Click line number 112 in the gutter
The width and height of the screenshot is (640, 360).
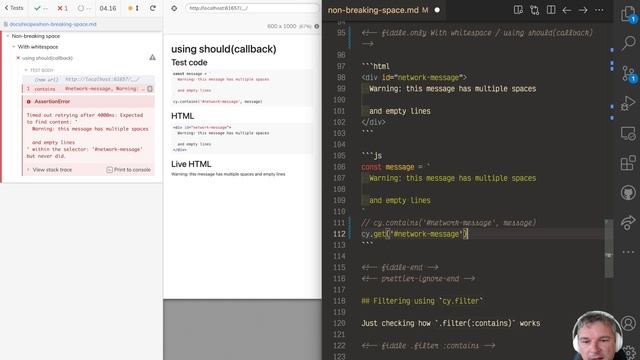click(339, 234)
